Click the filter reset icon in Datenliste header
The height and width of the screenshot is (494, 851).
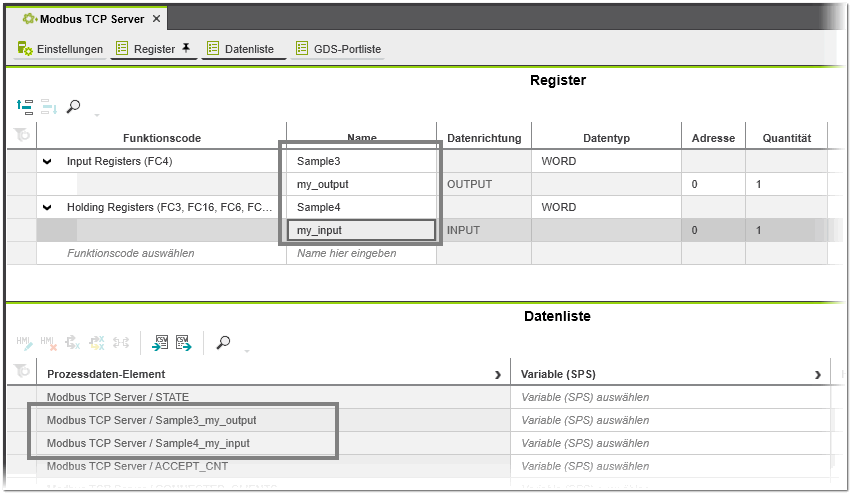click(21, 373)
